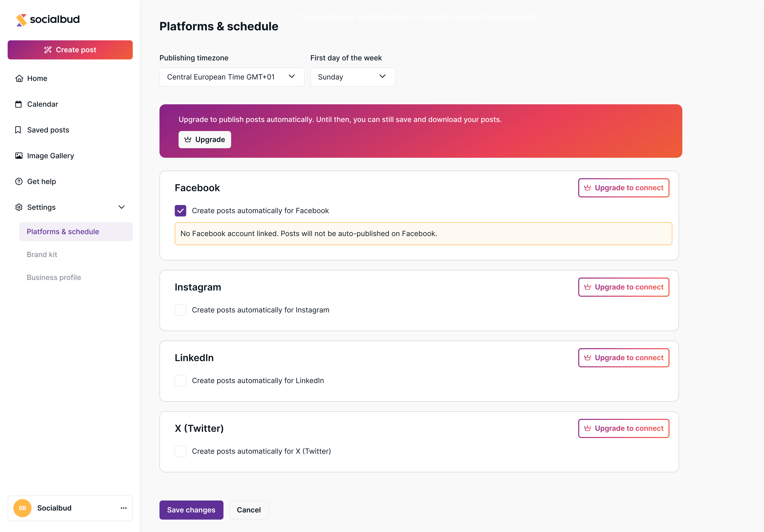764x532 pixels.
Task: Click the Platforms & schedule page heading
Action: [219, 26]
